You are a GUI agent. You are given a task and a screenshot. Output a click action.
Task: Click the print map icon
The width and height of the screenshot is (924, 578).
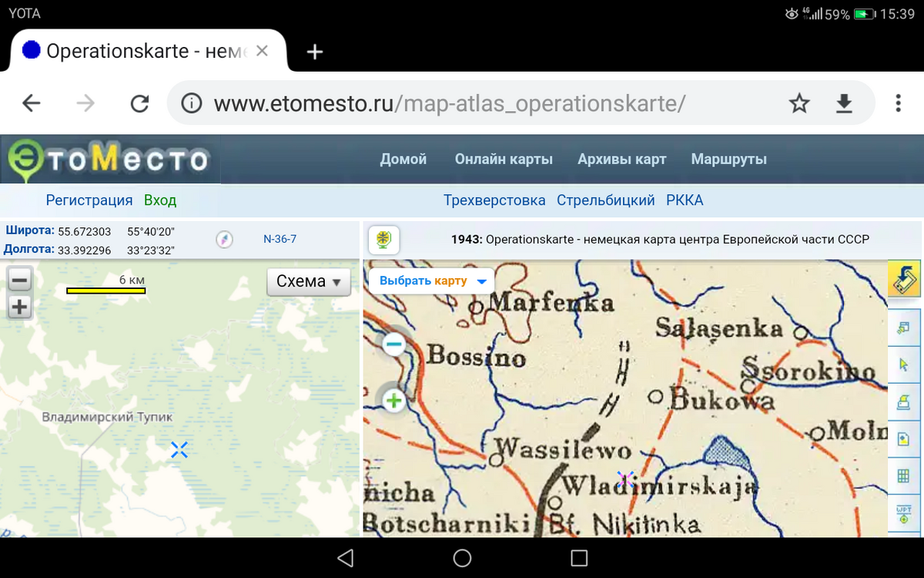[x=904, y=402]
